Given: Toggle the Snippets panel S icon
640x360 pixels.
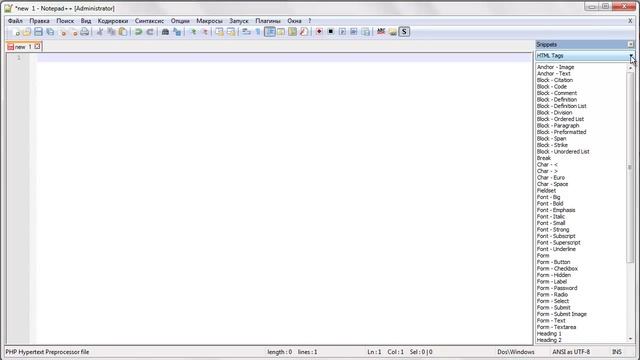Looking at the screenshot, I should point(404,32).
